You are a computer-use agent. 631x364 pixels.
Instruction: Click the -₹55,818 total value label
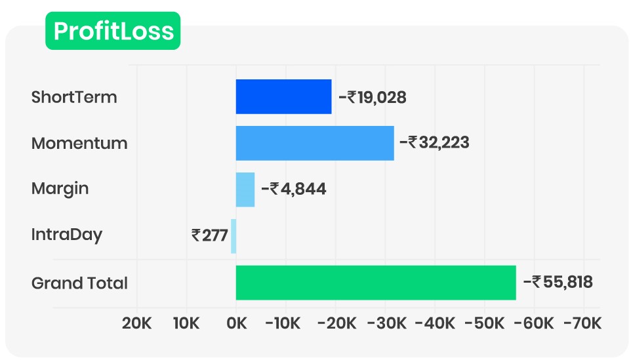pyautogui.click(x=558, y=283)
